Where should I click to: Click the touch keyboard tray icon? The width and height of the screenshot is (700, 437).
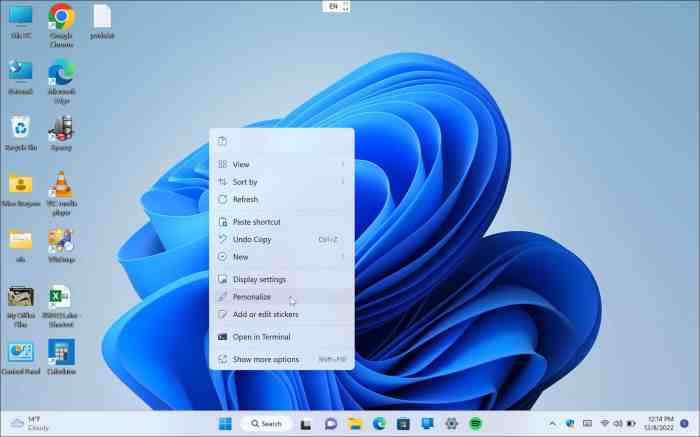(x=588, y=423)
